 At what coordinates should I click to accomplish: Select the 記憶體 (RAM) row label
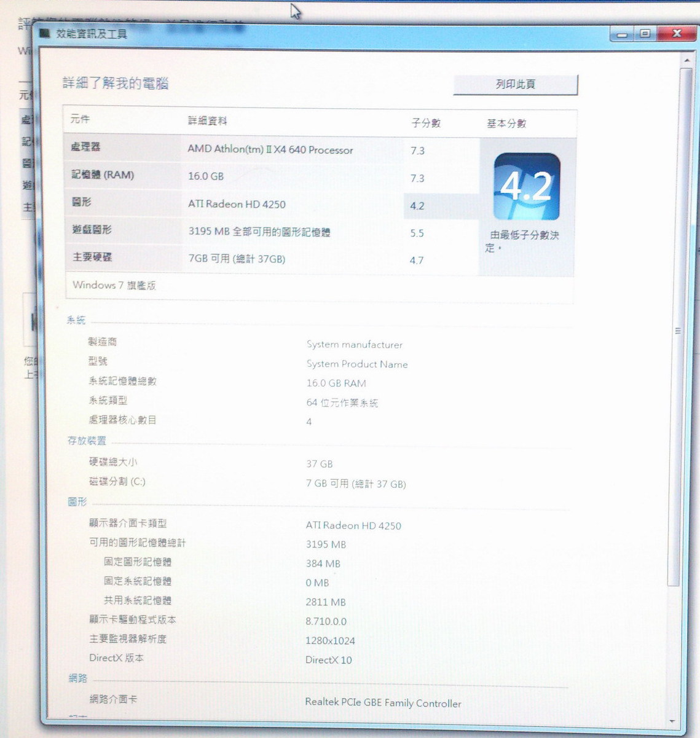pyautogui.click(x=102, y=175)
